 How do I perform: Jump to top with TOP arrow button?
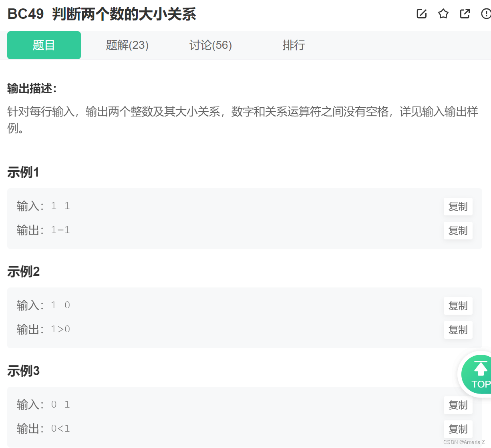pyautogui.click(x=479, y=375)
